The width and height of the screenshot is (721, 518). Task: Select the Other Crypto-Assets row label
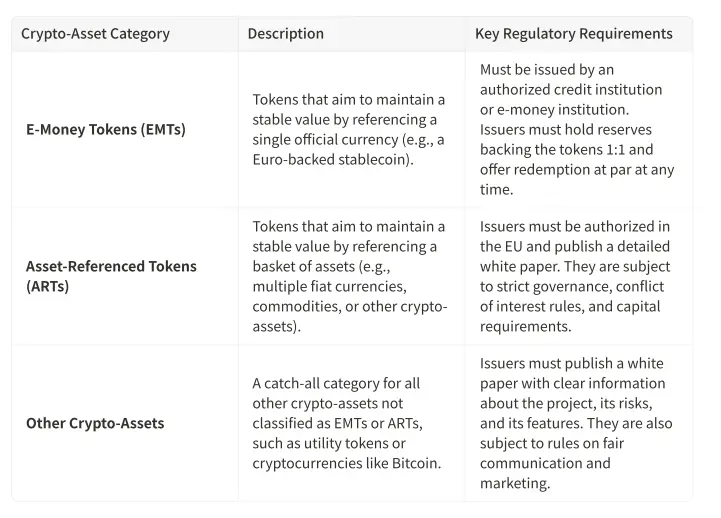95,423
